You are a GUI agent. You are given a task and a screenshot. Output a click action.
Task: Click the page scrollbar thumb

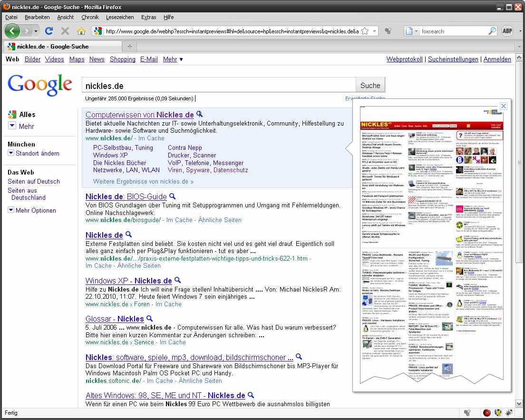tap(519, 163)
